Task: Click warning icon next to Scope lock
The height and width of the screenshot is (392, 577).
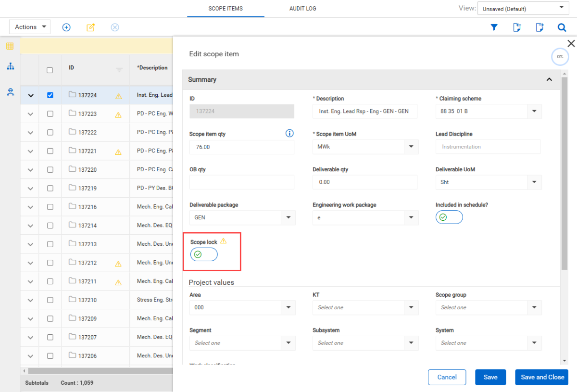Action: tap(223, 241)
